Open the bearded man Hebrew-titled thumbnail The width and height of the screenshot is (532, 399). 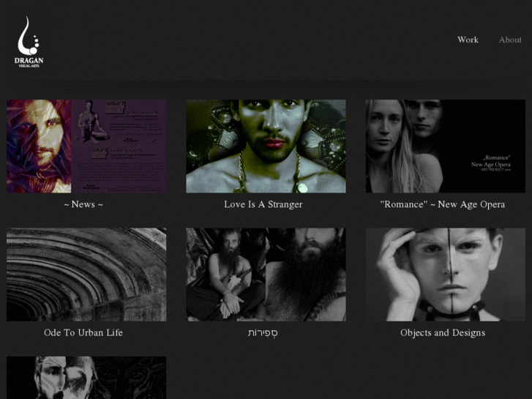(266, 275)
